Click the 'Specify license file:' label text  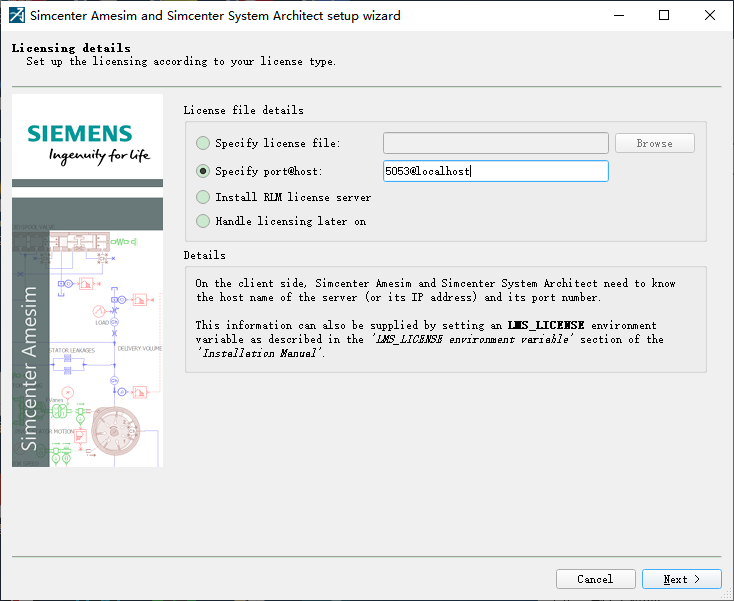pyautogui.click(x=278, y=143)
